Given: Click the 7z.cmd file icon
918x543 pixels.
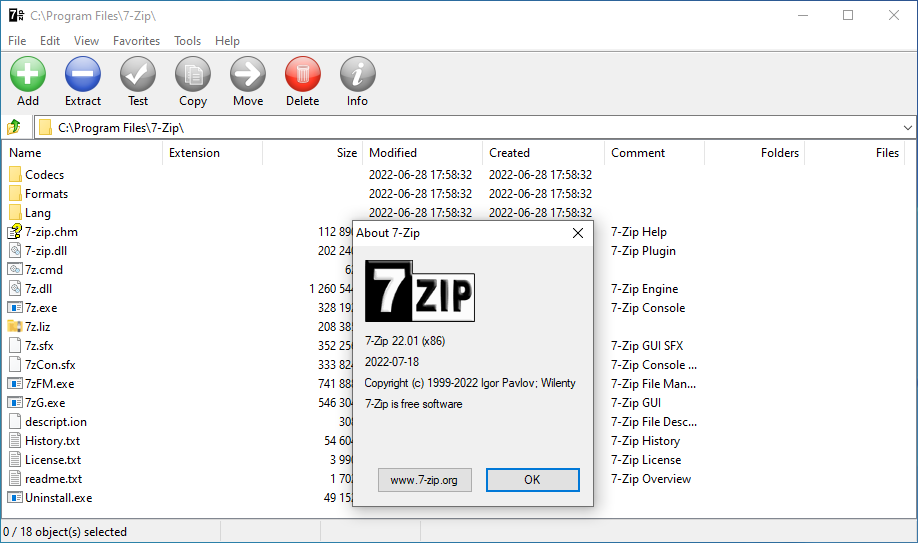Looking at the screenshot, I should [x=15, y=269].
